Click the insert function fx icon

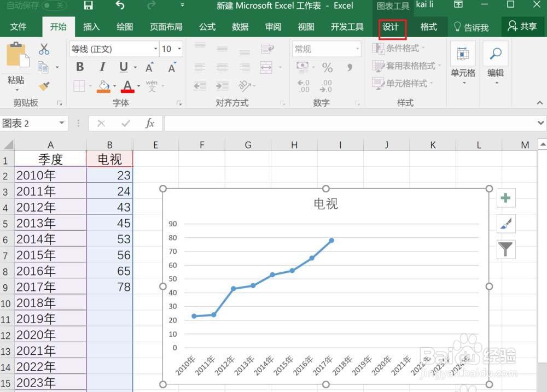click(150, 123)
